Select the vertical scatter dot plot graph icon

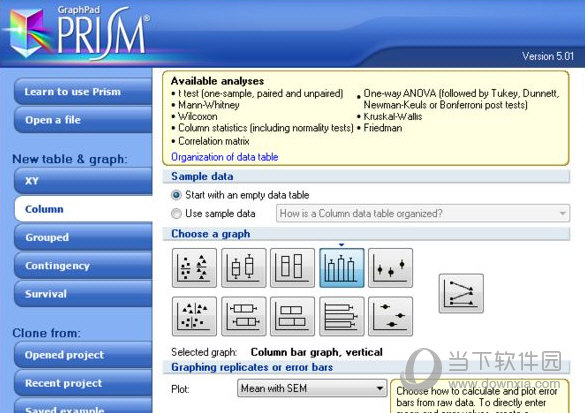[x=194, y=268]
